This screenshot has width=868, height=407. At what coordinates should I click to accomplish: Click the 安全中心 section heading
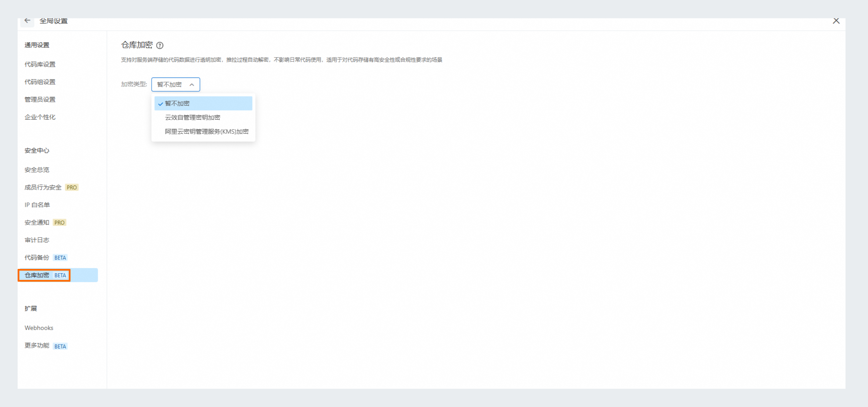pos(37,150)
